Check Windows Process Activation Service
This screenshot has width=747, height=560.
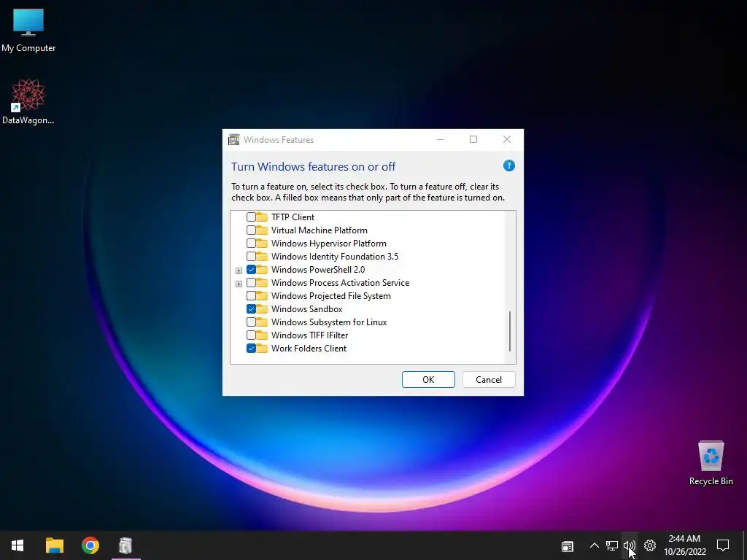pos(251,283)
